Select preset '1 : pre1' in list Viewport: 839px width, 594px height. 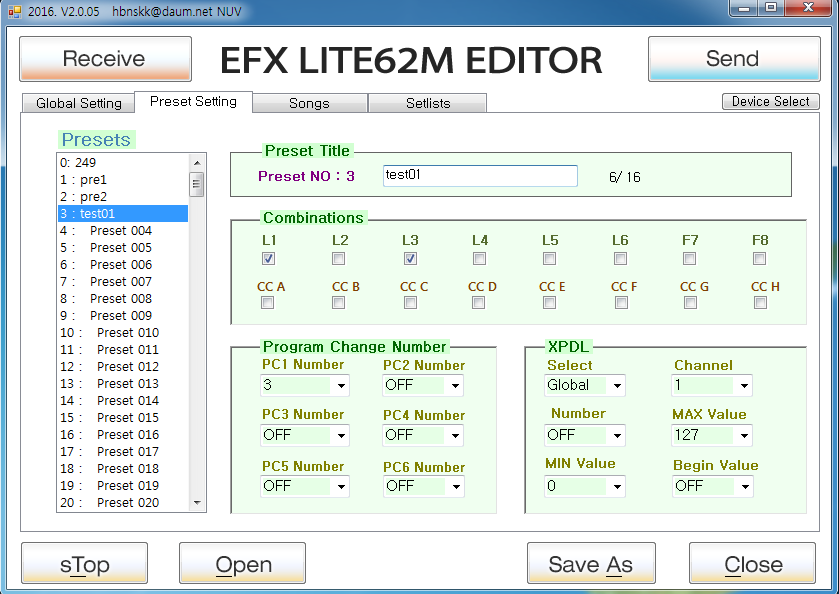(x=123, y=180)
